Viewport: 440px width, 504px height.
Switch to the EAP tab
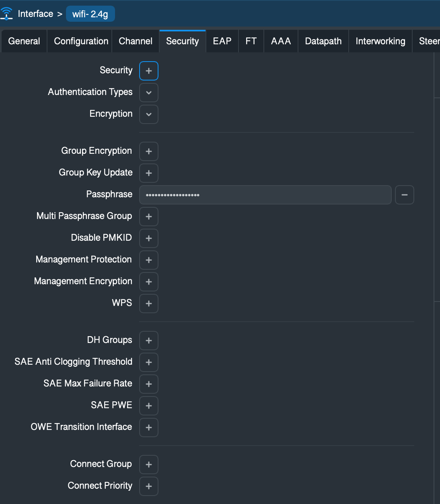click(x=222, y=41)
